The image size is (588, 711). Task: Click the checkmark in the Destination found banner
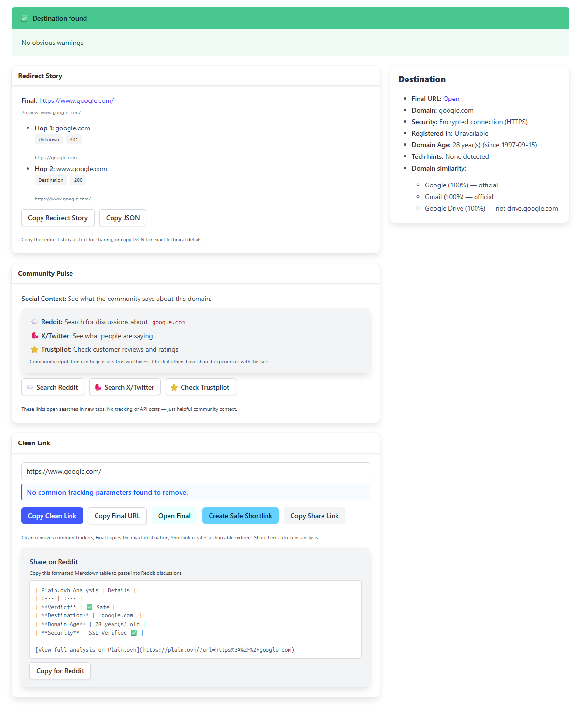click(24, 18)
